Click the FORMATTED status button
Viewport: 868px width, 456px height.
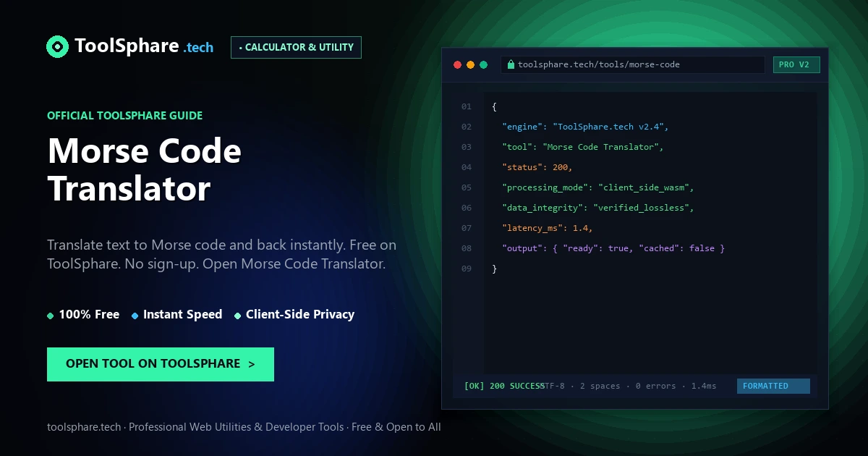point(773,386)
